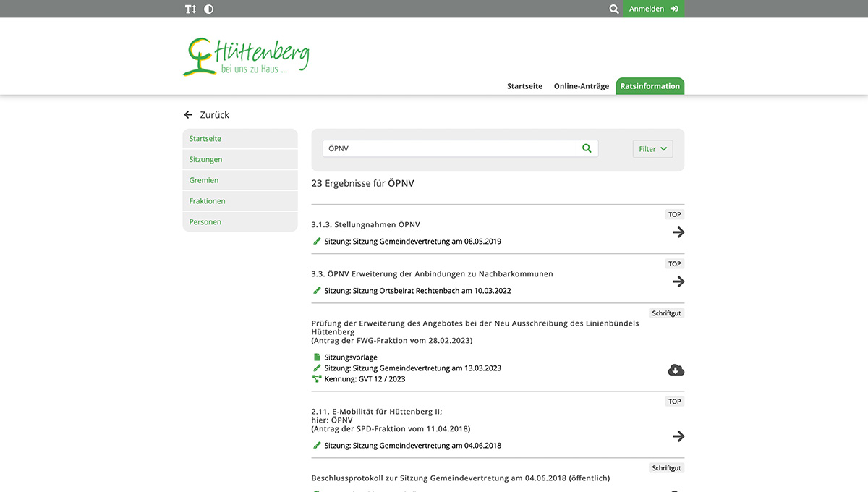This screenshot has width=868, height=492.
Task: Switch to the Ratsinformation tab
Action: tap(650, 85)
